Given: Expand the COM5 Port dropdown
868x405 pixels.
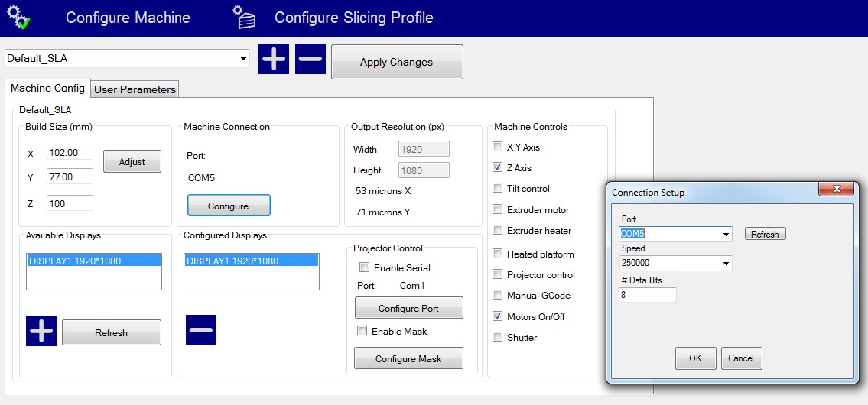Looking at the screenshot, I should (726, 235).
